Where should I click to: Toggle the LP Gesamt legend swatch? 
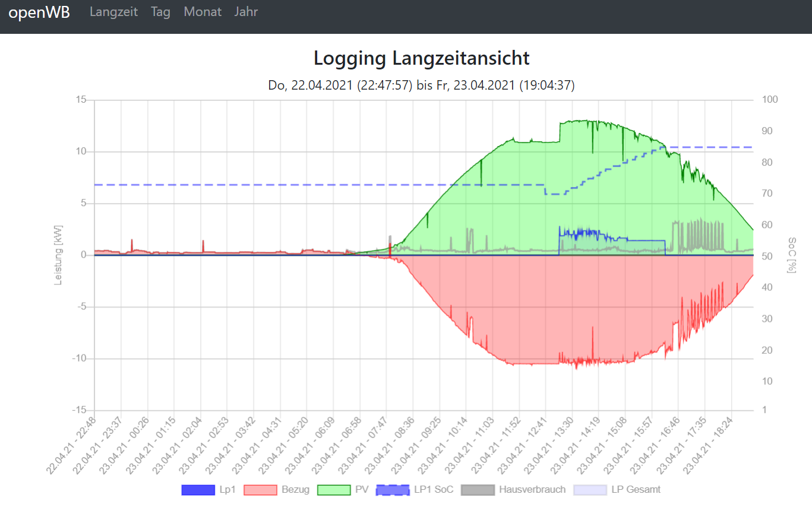tap(590, 490)
